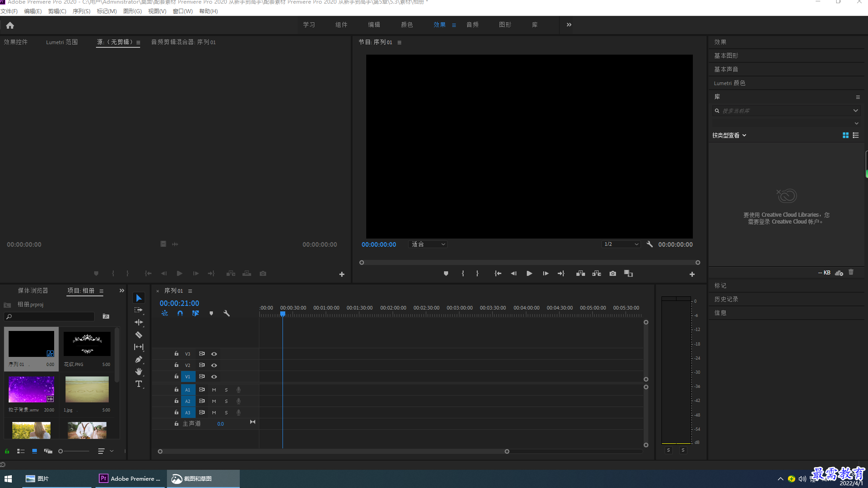
Task: Toggle linked selection in timeline
Action: coord(196,313)
